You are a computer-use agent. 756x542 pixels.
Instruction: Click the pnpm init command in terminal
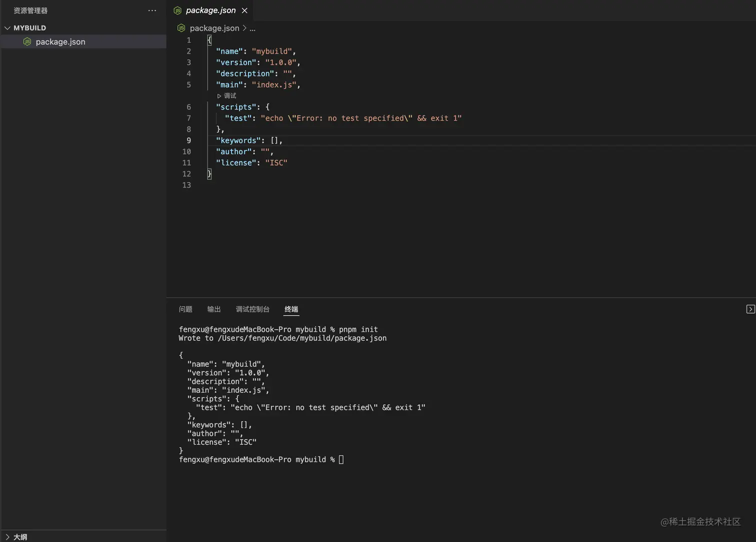tap(358, 329)
